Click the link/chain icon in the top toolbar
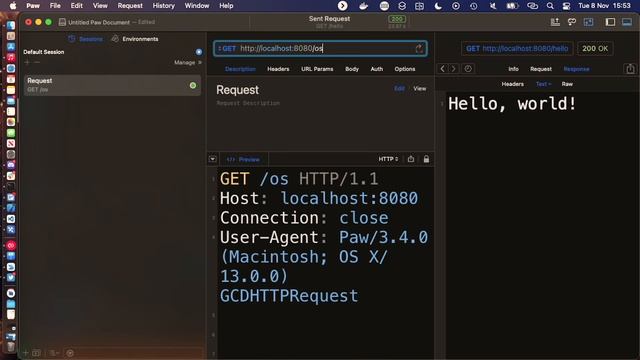This screenshot has width=640, height=360. click(572, 22)
